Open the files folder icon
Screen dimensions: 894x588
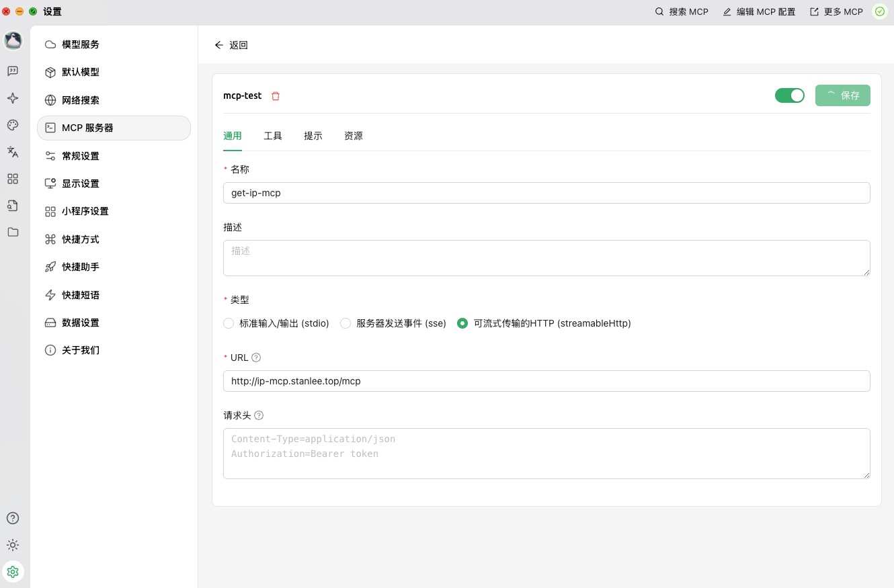tap(13, 233)
